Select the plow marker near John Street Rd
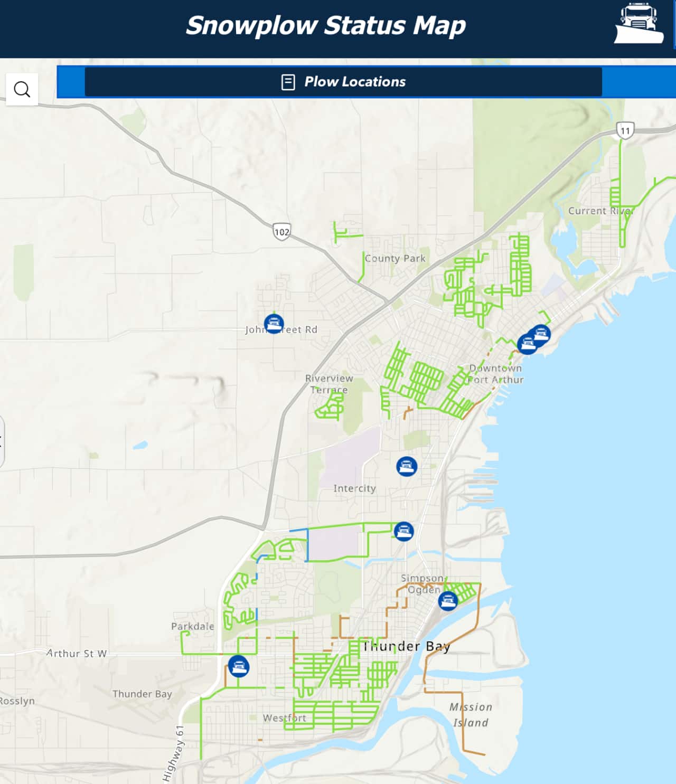 (x=274, y=325)
